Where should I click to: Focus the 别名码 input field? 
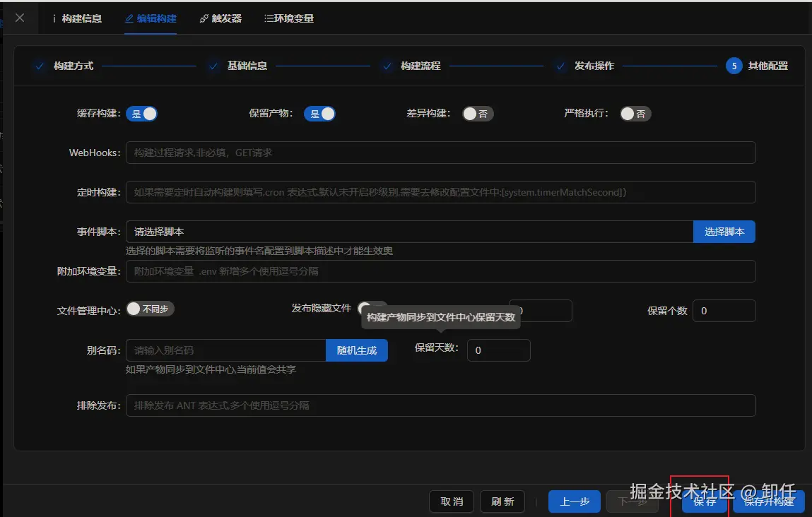(x=225, y=350)
